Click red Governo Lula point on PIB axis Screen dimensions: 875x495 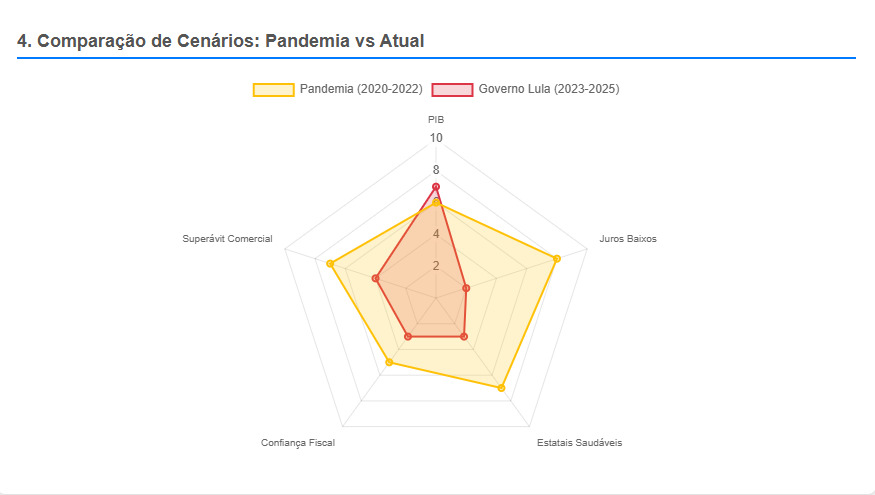point(436,187)
